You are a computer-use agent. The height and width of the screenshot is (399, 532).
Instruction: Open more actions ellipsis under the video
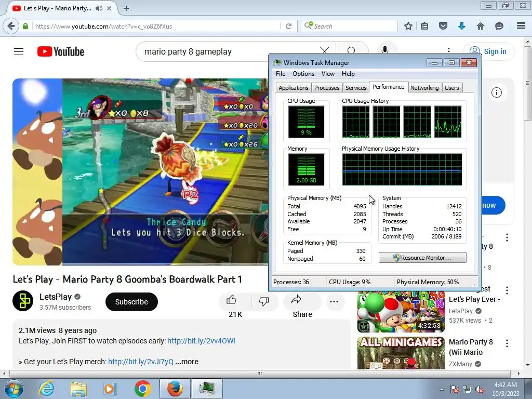click(334, 301)
